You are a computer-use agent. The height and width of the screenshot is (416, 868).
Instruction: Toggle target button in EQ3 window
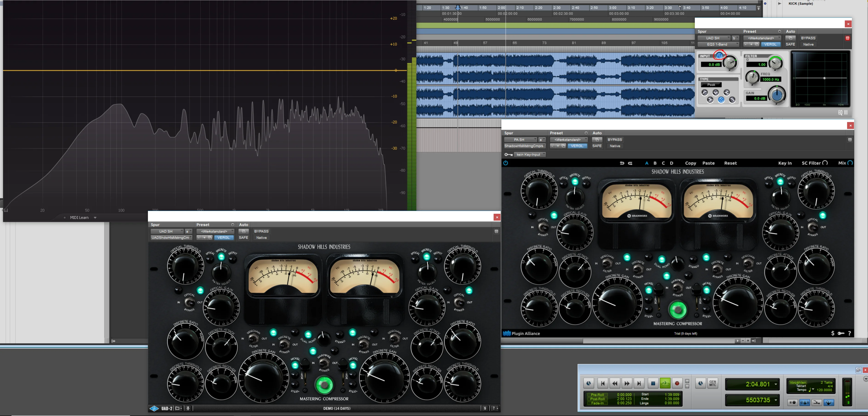point(848,38)
